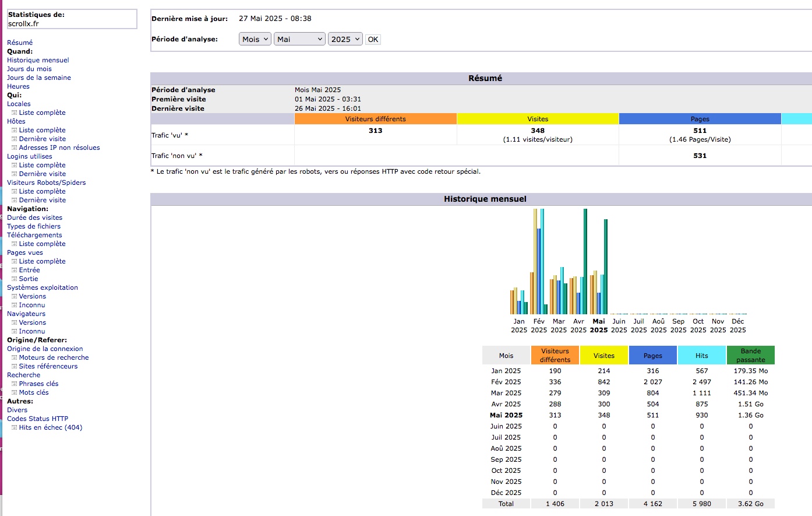Click the icon beside Adresses IP non résolues

point(14,148)
